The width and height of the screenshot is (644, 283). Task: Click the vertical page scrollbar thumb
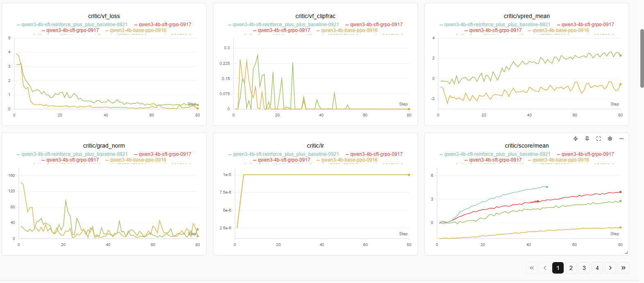point(642,58)
